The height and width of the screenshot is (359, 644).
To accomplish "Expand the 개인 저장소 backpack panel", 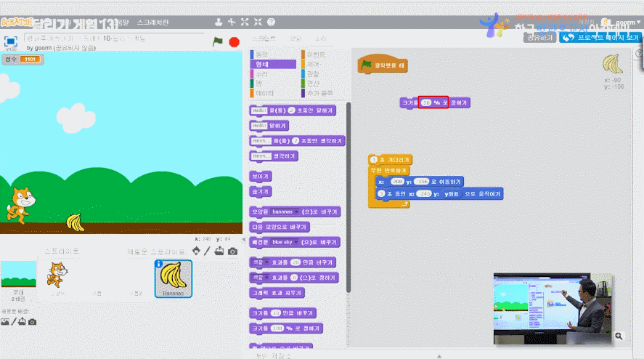I will 439,355.
